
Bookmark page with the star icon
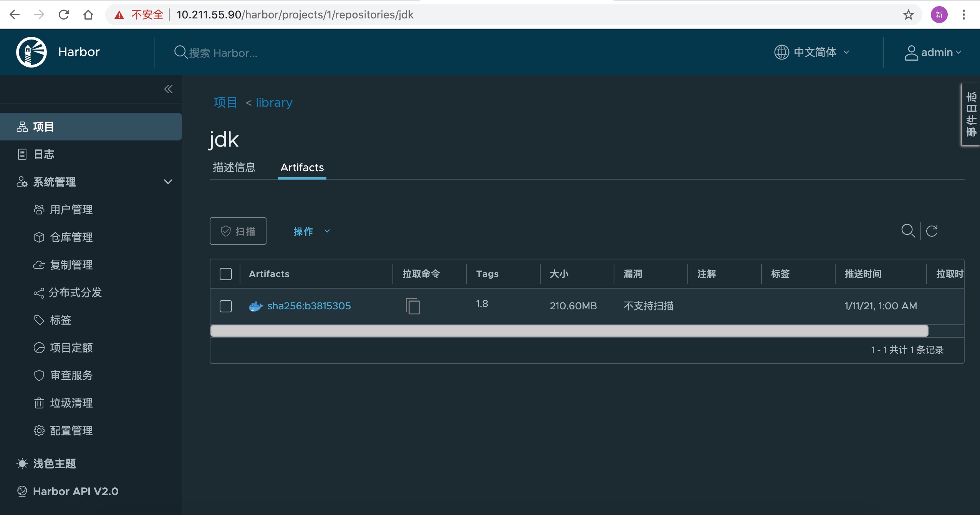coord(908,15)
